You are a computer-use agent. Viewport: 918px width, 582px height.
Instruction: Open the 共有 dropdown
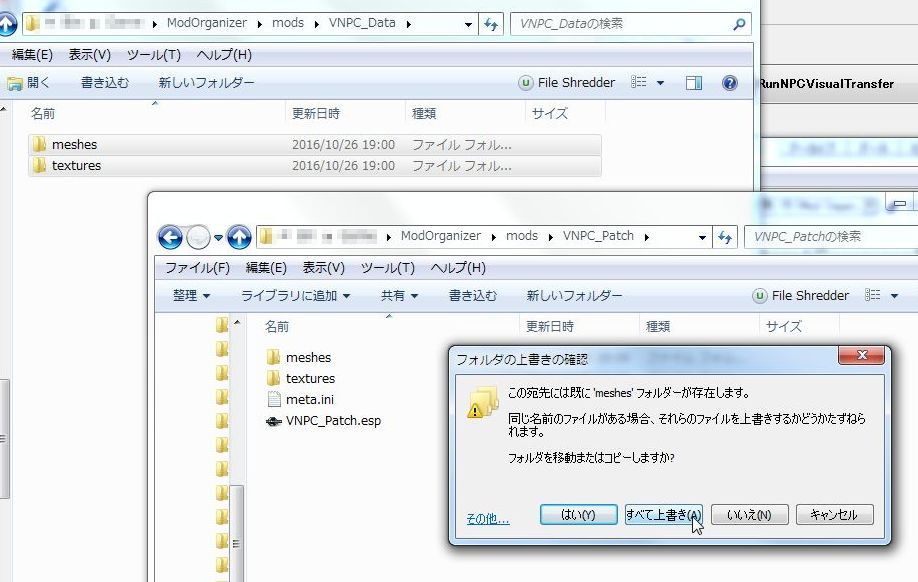[398, 296]
